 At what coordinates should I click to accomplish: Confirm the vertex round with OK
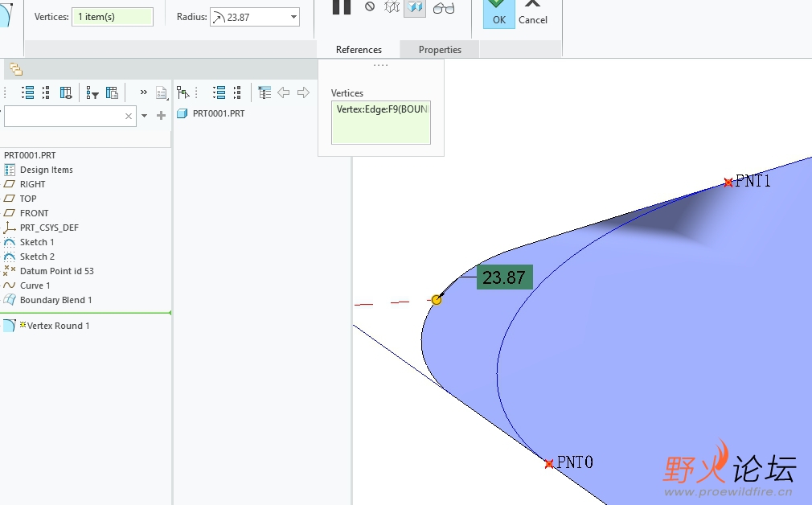498,14
